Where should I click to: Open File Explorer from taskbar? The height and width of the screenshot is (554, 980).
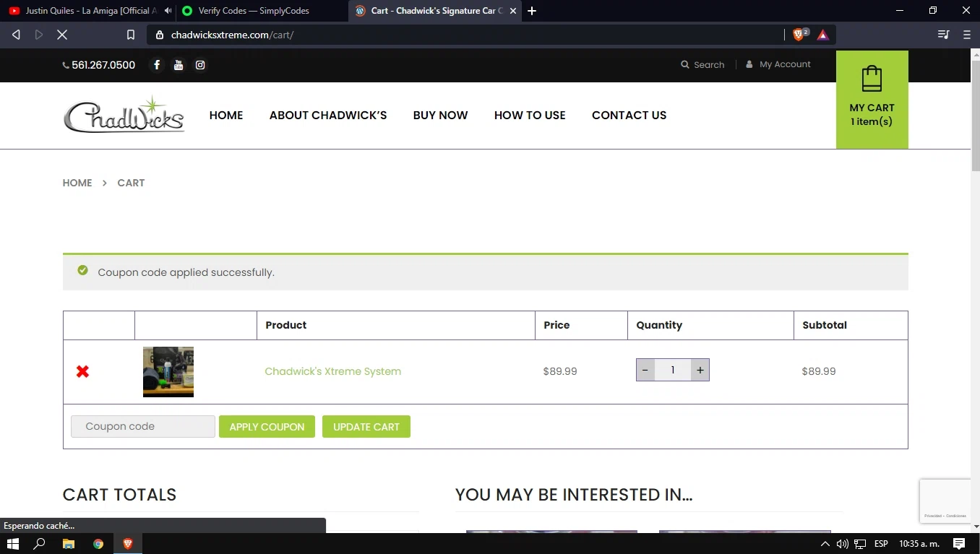point(69,544)
